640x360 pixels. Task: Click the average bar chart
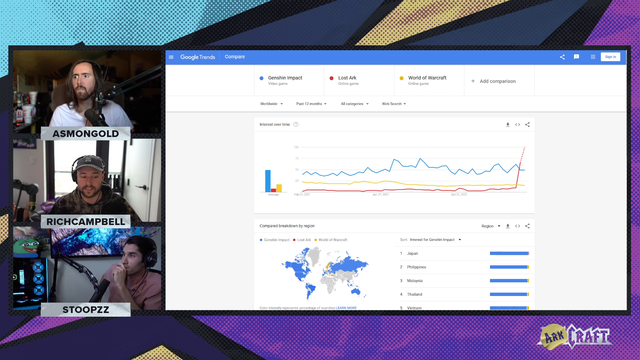[273, 181]
